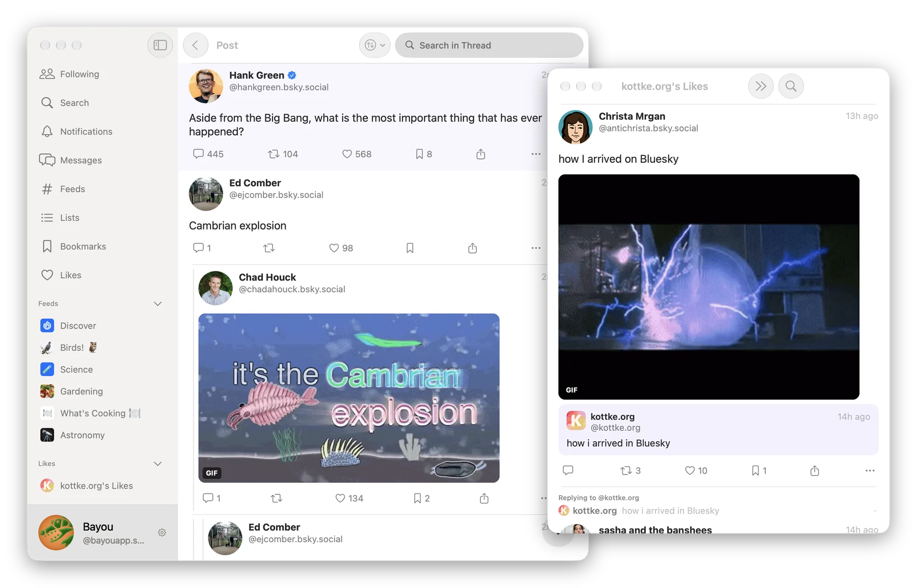Select the Discover feed

(x=68, y=326)
